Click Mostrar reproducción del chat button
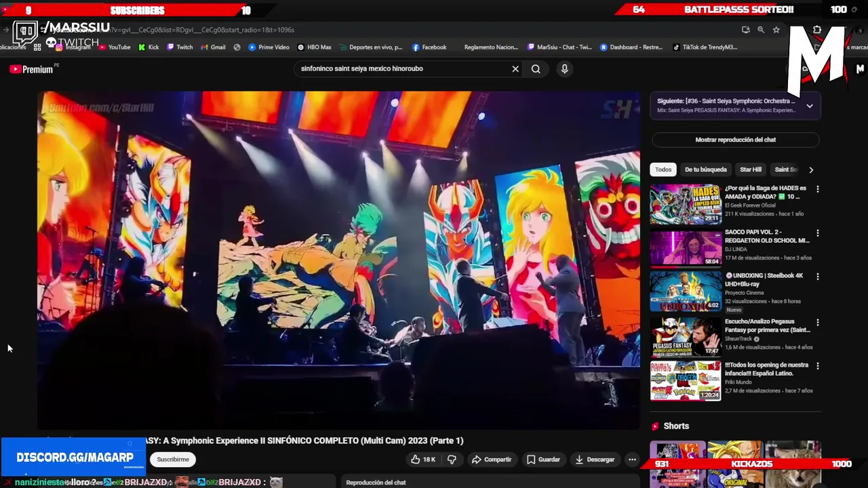This screenshot has width=868, height=488. click(x=735, y=140)
